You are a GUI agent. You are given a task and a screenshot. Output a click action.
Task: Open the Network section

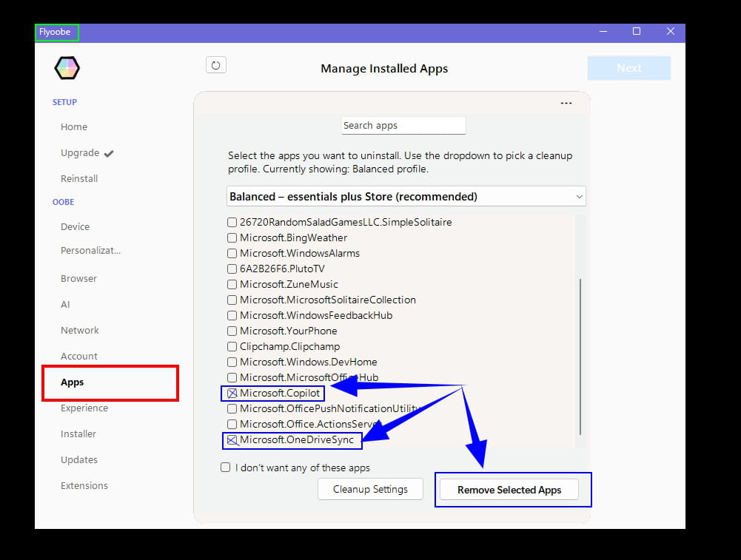tap(79, 331)
